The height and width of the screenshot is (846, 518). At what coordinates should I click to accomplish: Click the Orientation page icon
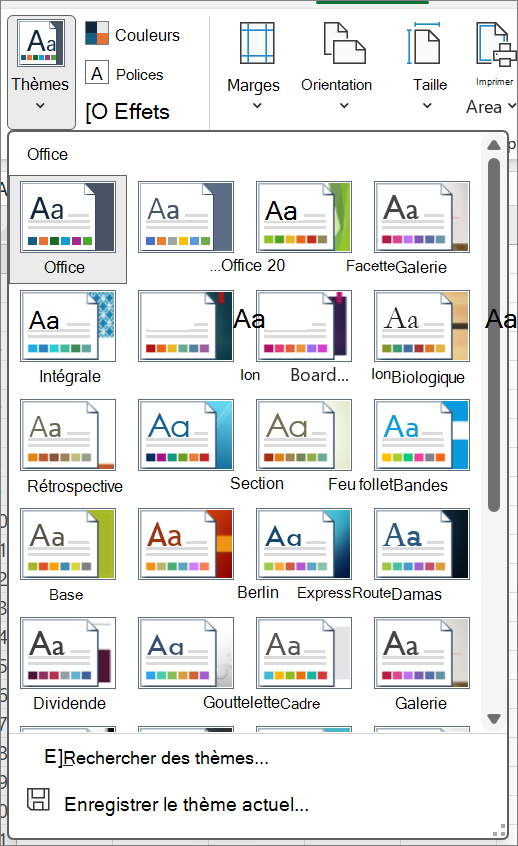[344, 43]
